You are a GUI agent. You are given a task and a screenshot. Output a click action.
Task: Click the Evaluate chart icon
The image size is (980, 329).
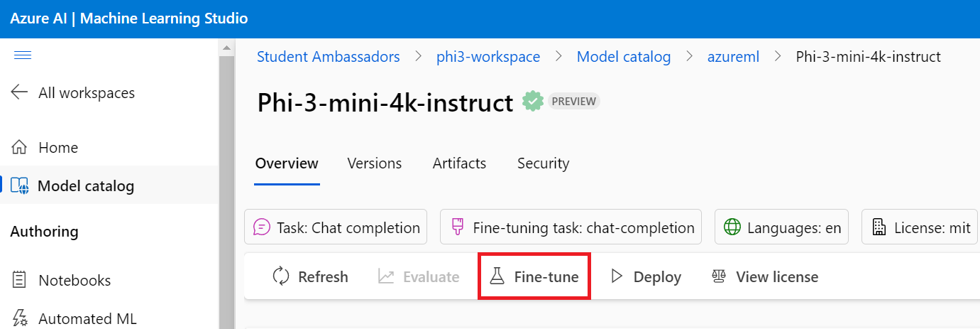click(386, 276)
